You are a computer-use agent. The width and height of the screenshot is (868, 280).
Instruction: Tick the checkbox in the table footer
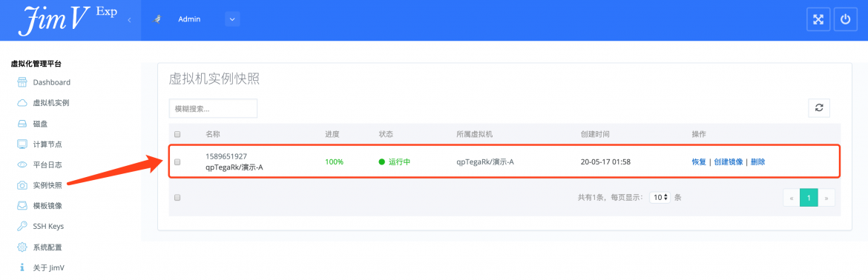pos(177,197)
